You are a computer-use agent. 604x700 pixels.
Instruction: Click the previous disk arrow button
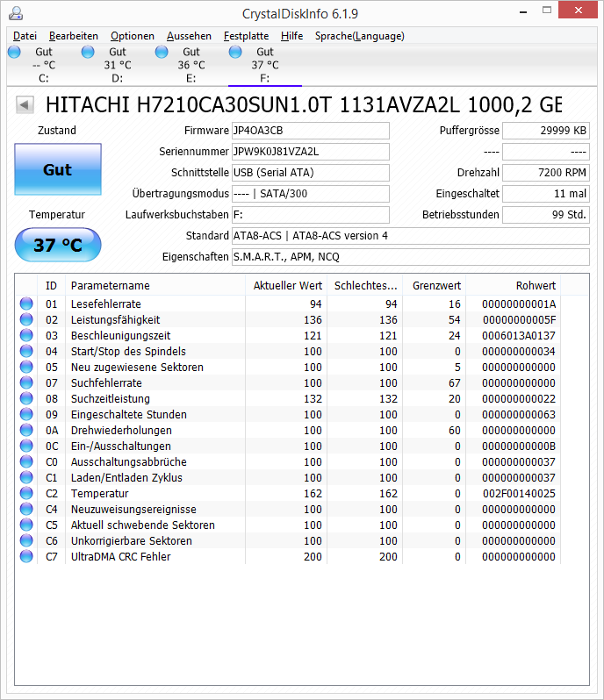tap(25, 105)
